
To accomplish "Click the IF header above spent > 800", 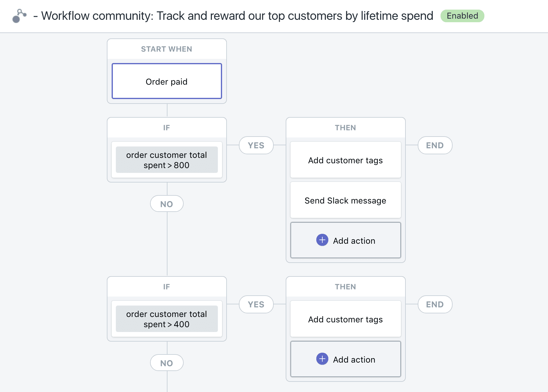I will point(167,128).
